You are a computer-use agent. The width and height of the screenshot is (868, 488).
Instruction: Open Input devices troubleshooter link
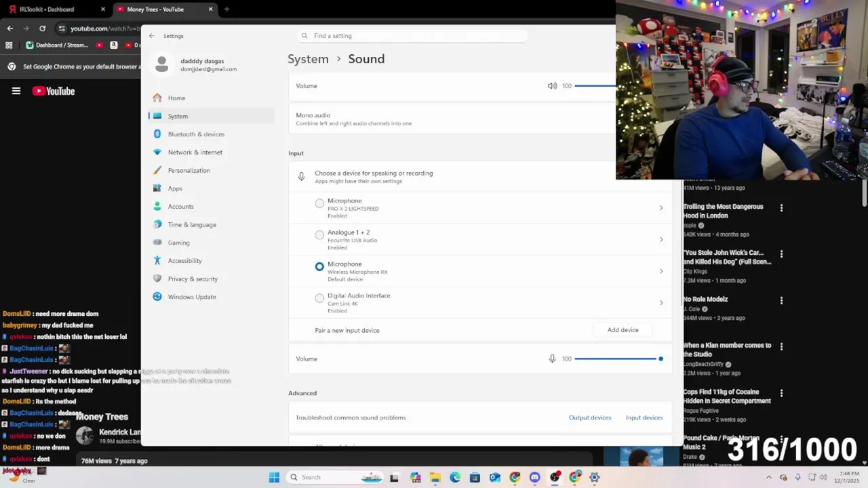coord(644,418)
